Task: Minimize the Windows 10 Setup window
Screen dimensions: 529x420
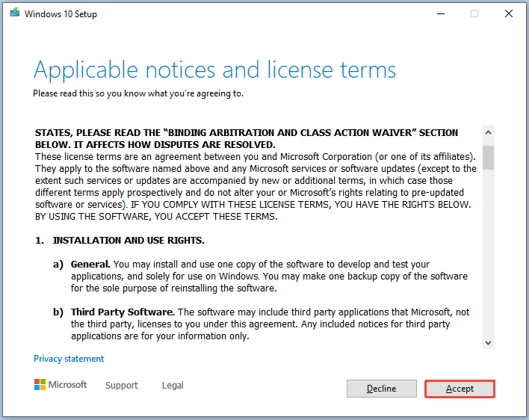Action: (x=441, y=14)
